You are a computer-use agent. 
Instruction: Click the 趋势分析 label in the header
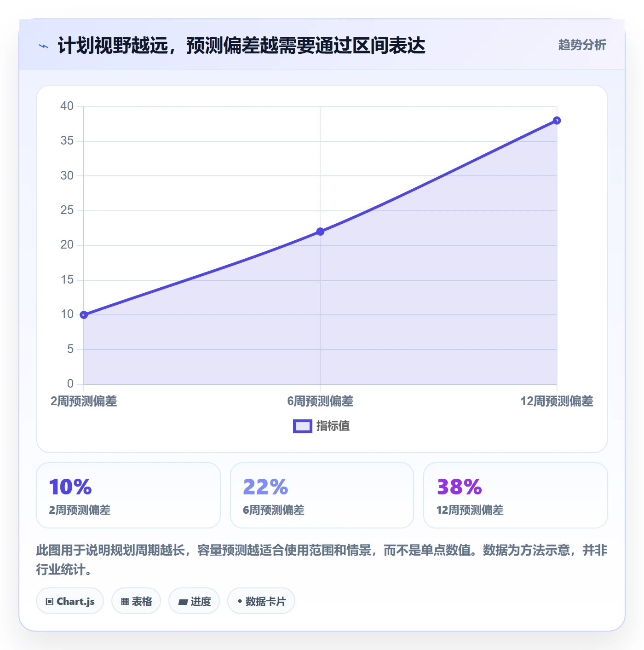pos(582,45)
